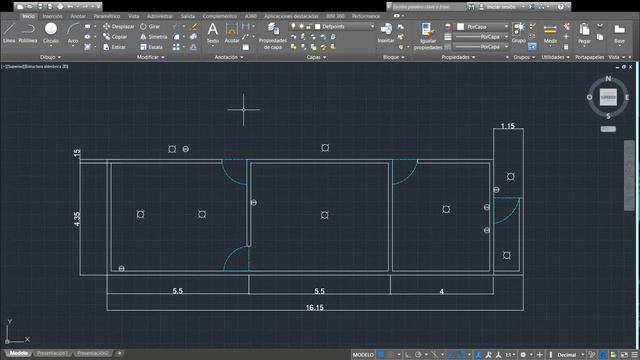Viewport: 640px width, 360px height.
Task: Open the Administrar ribbon tab
Action: [x=160, y=16]
